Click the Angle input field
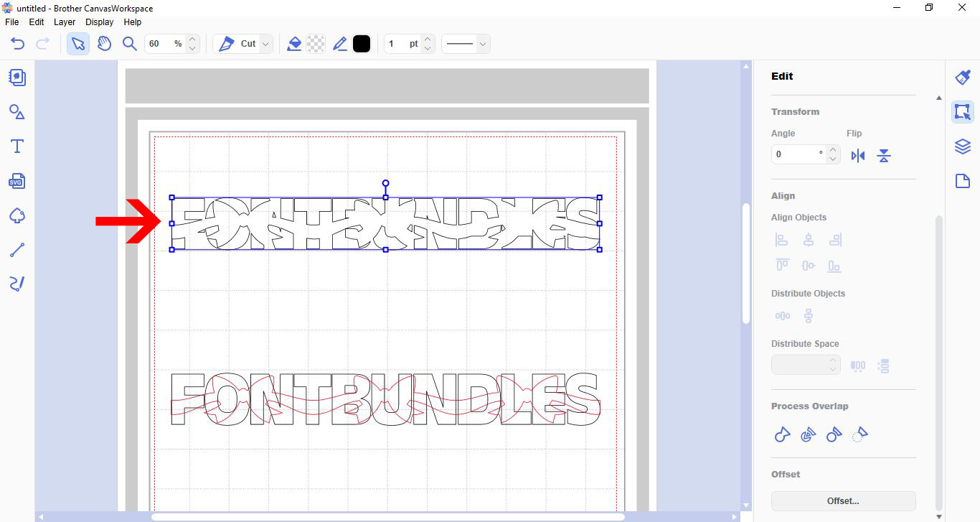980x522 pixels. coord(798,154)
